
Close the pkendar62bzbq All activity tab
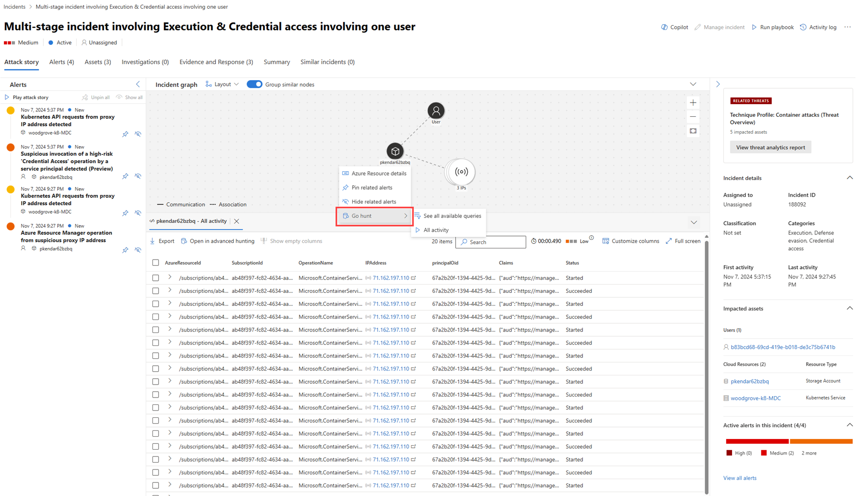[x=237, y=221]
